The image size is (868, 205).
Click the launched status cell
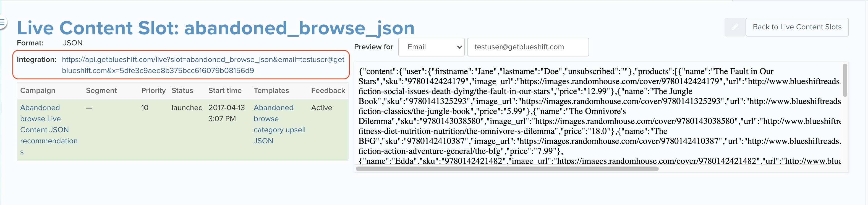pos(187,108)
